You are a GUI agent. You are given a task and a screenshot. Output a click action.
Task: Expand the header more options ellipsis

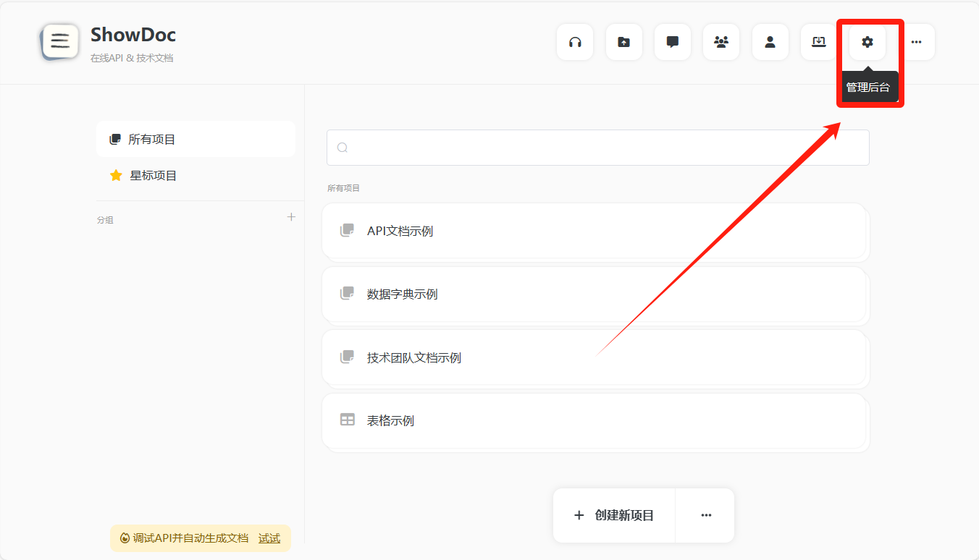[x=916, y=42]
